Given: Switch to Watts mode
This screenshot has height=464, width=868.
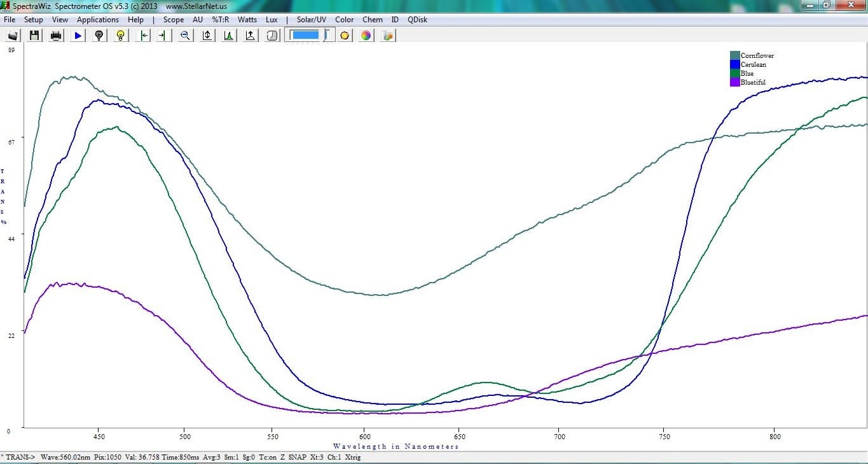Looking at the screenshot, I should pyautogui.click(x=247, y=20).
